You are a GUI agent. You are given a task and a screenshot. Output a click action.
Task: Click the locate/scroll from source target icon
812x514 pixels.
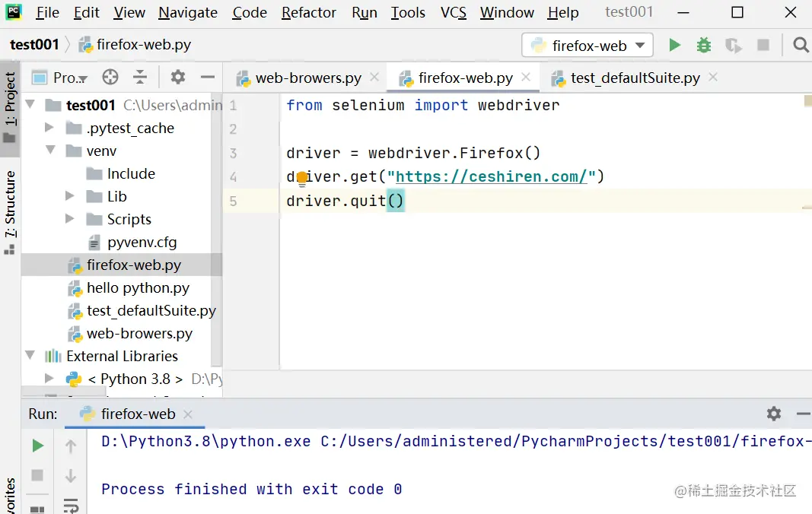(x=110, y=77)
